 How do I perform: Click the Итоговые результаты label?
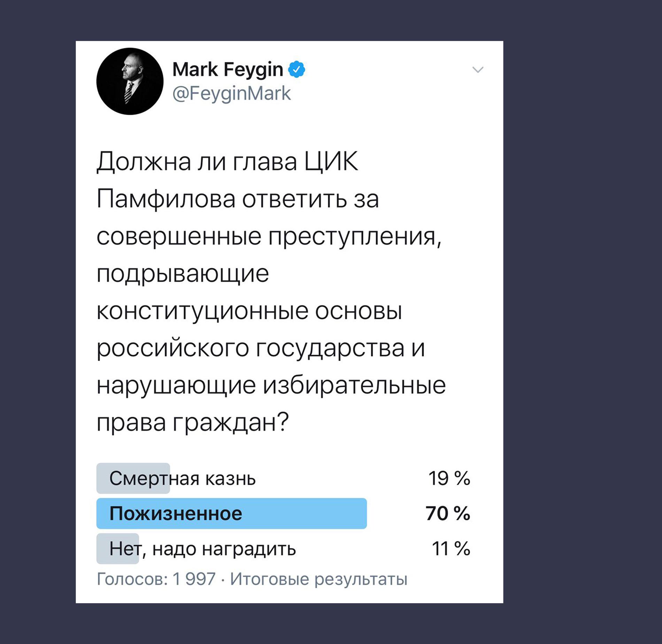click(x=319, y=579)
